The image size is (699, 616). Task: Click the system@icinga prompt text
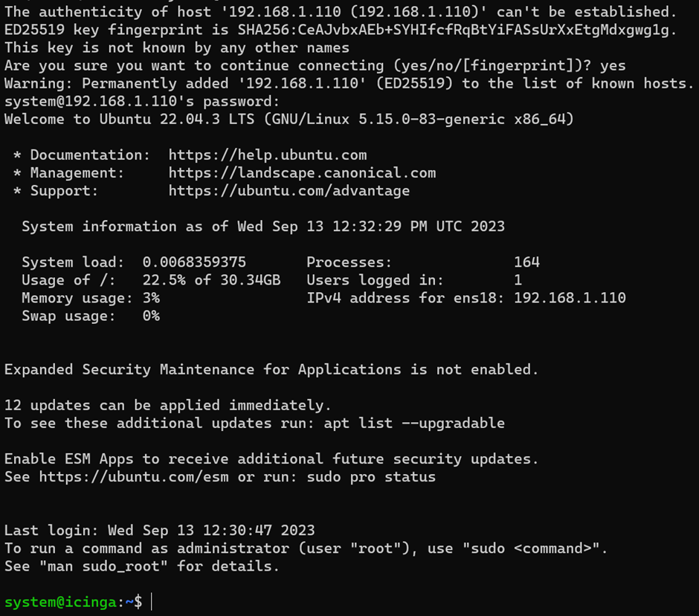[61, 602]
